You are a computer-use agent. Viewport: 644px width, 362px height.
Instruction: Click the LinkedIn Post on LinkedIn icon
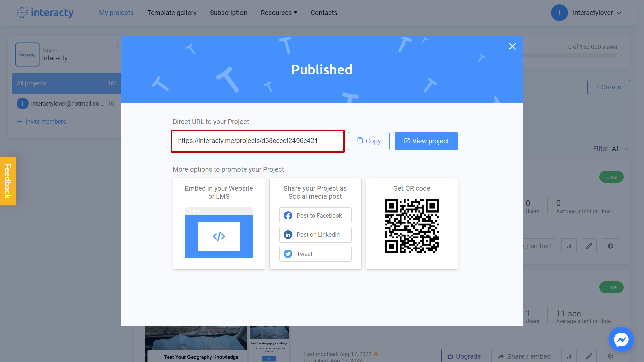[287, 234]
